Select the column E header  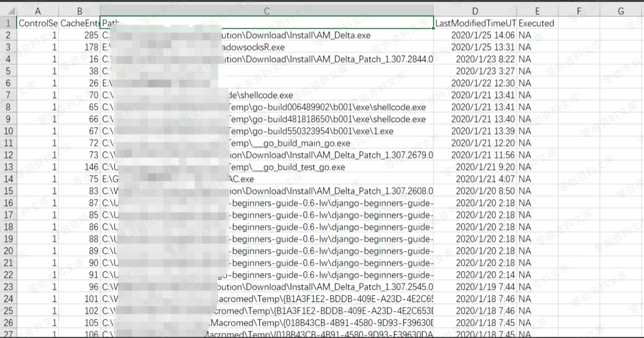pos(537,11)
